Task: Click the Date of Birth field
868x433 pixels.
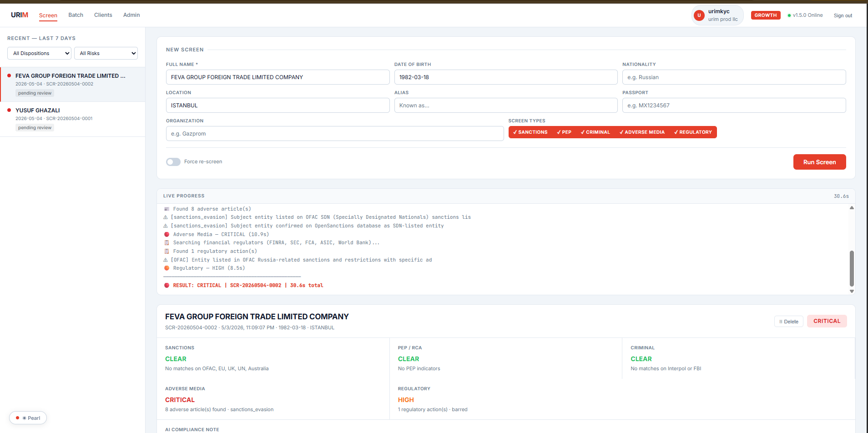Action: tap(506, 77)
